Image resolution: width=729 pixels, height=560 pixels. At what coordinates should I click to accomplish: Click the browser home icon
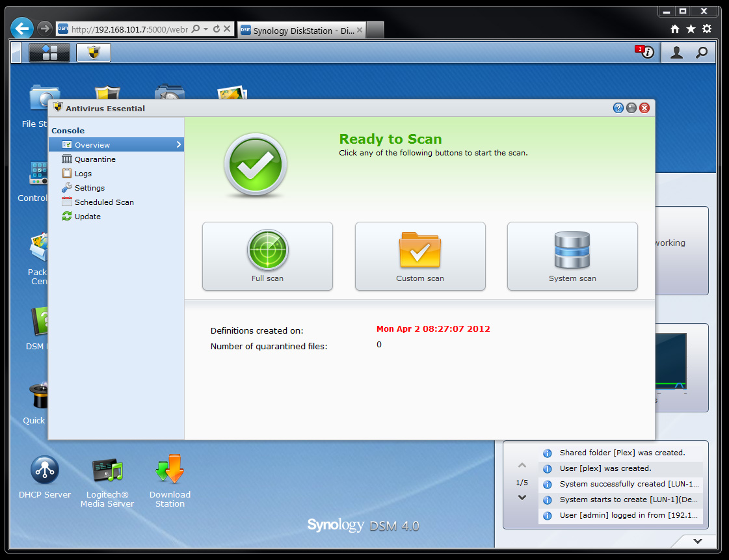(x=675, y=29)
